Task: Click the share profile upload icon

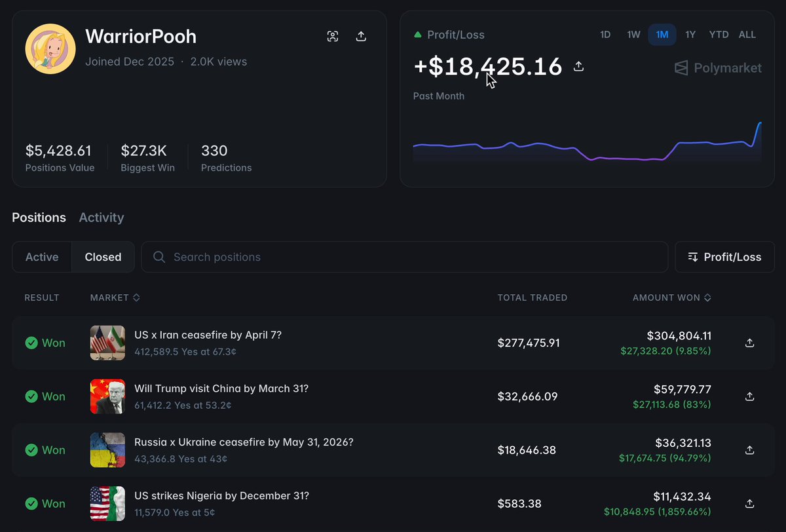Action: point(361,36)
